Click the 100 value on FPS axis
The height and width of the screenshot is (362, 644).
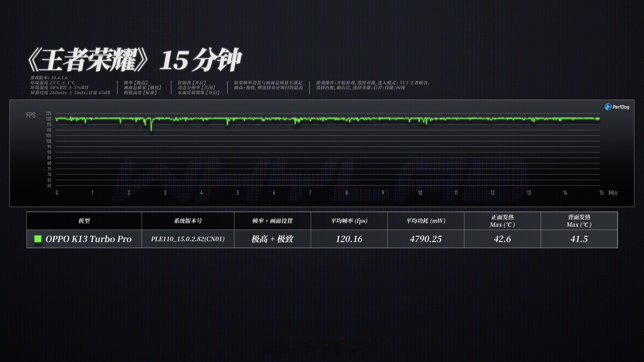coord(48,141)
